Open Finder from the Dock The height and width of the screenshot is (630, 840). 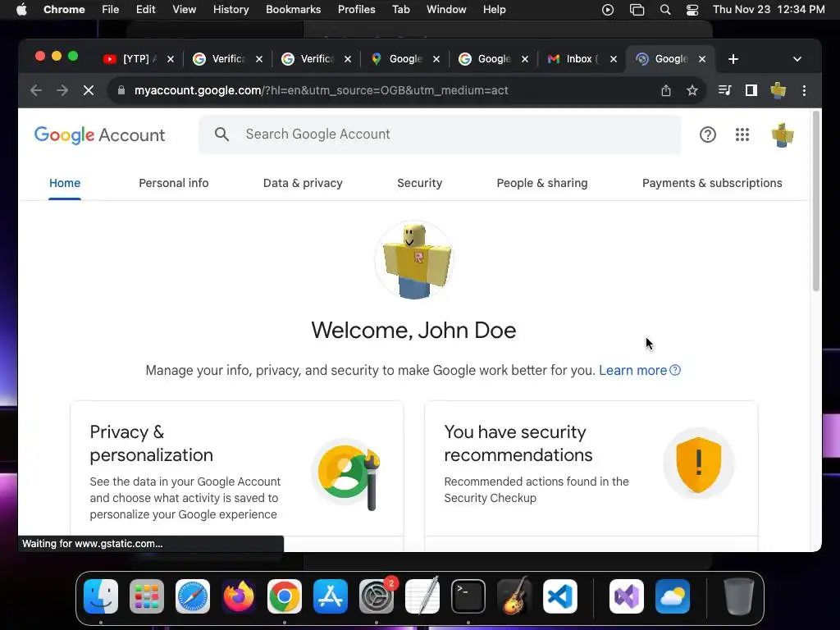coord(101,596)
